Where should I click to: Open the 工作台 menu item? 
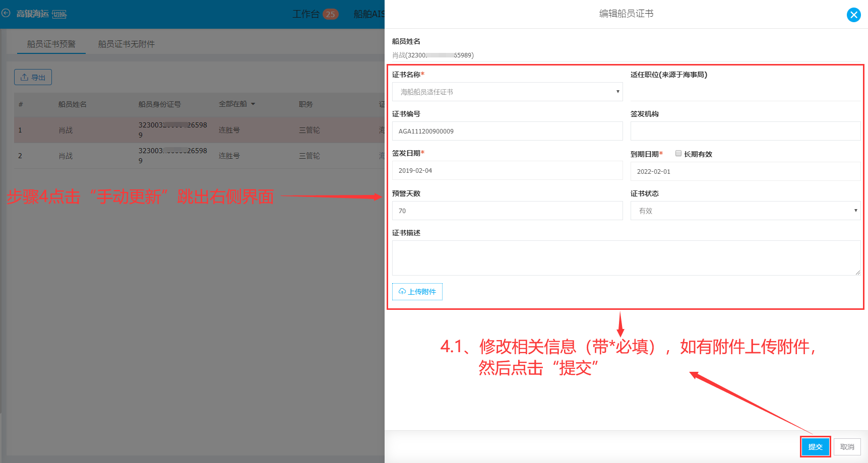point(305,14)
